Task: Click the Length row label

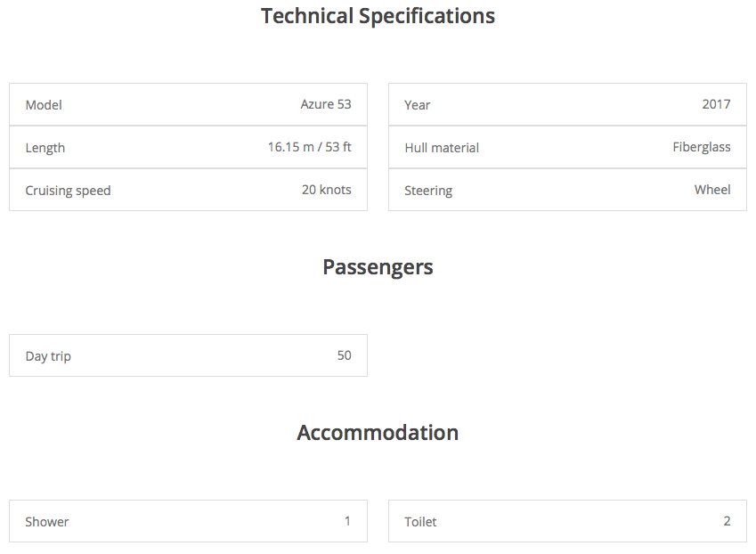Action: click(45, 148)
